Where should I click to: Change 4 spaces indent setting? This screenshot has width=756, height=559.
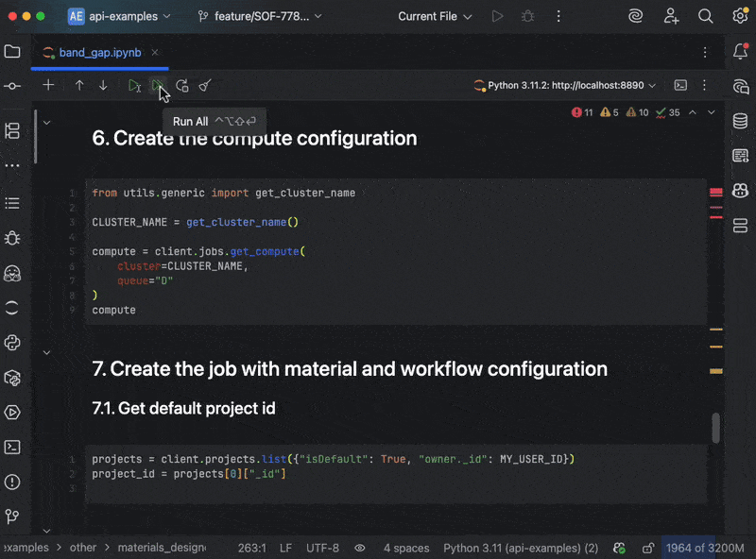point(406,548)
